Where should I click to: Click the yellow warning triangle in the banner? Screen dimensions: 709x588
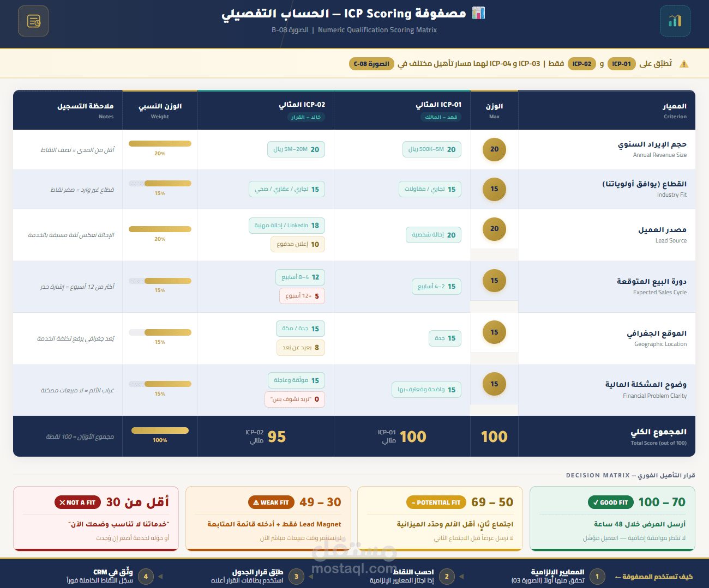click(x=684, y=64)
